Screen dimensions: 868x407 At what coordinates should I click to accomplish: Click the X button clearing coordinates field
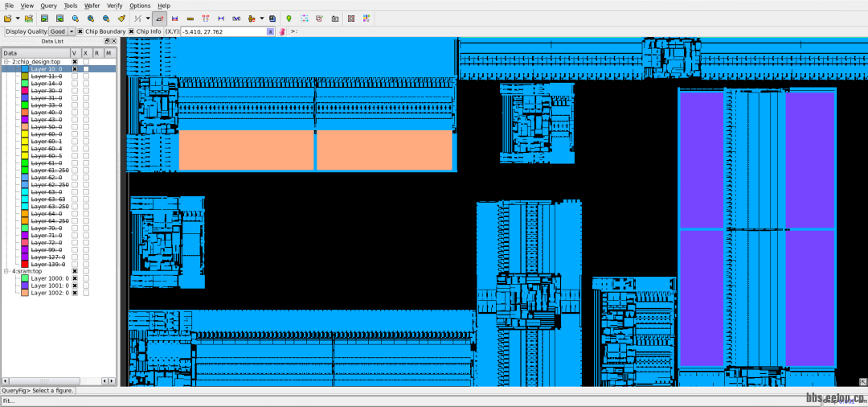pos(271,31)
